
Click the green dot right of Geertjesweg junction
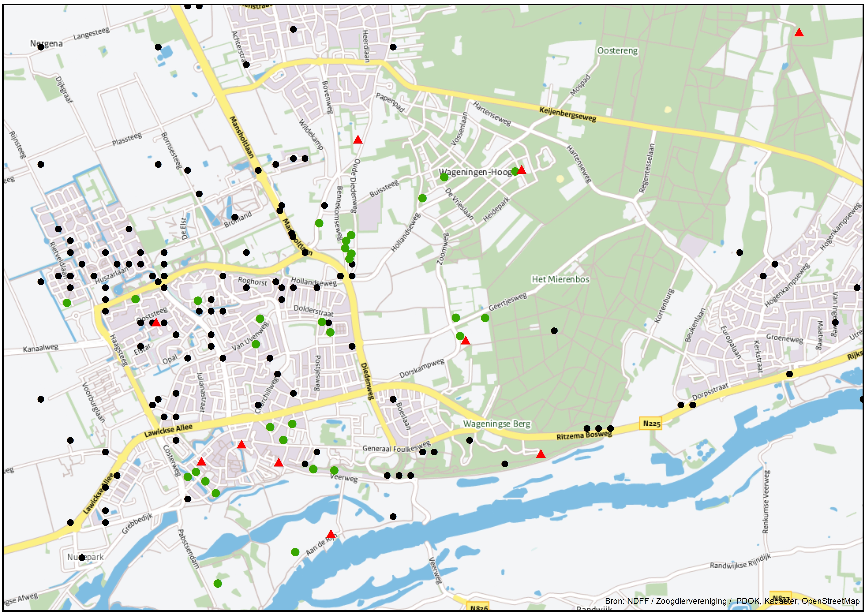tap(485, 318)
